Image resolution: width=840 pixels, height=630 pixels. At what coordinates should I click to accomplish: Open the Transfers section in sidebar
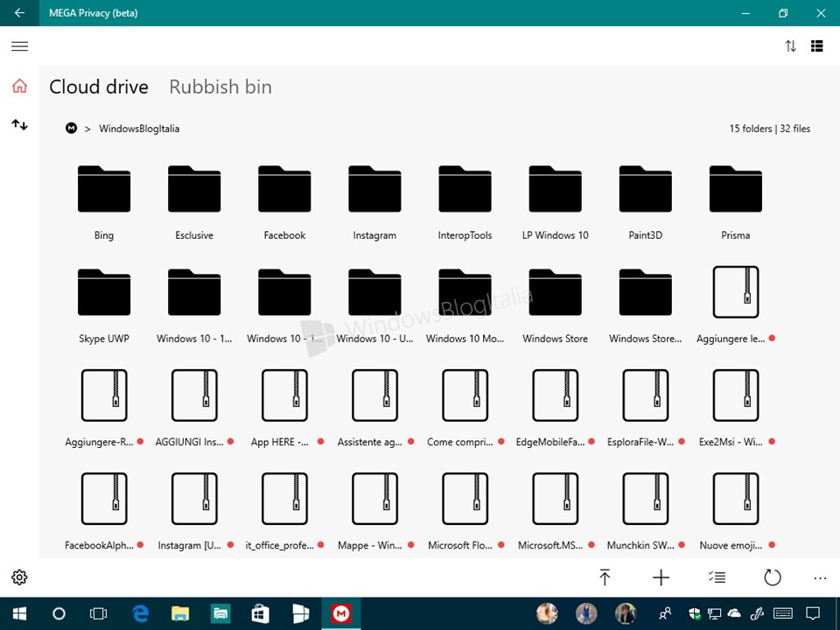click(x=19, y=125)
